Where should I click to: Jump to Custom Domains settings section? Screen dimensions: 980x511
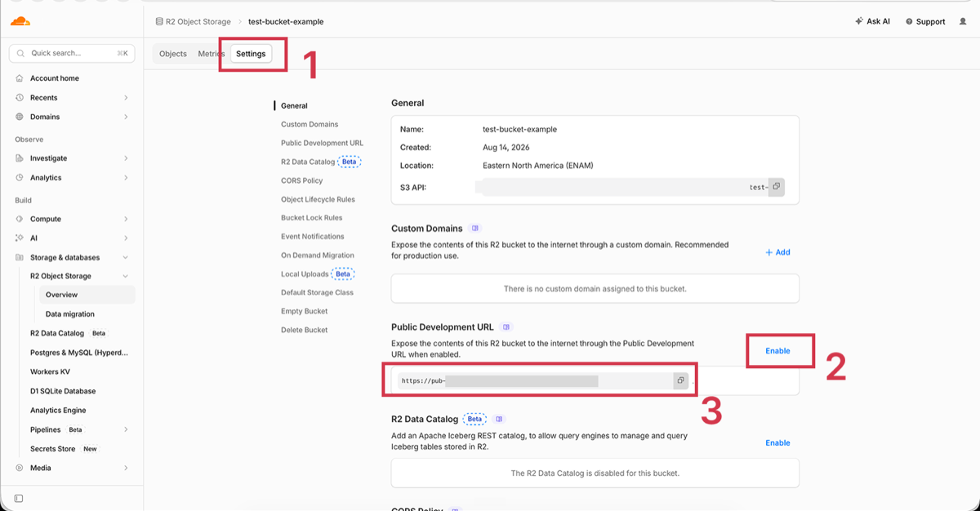(310, 124)
